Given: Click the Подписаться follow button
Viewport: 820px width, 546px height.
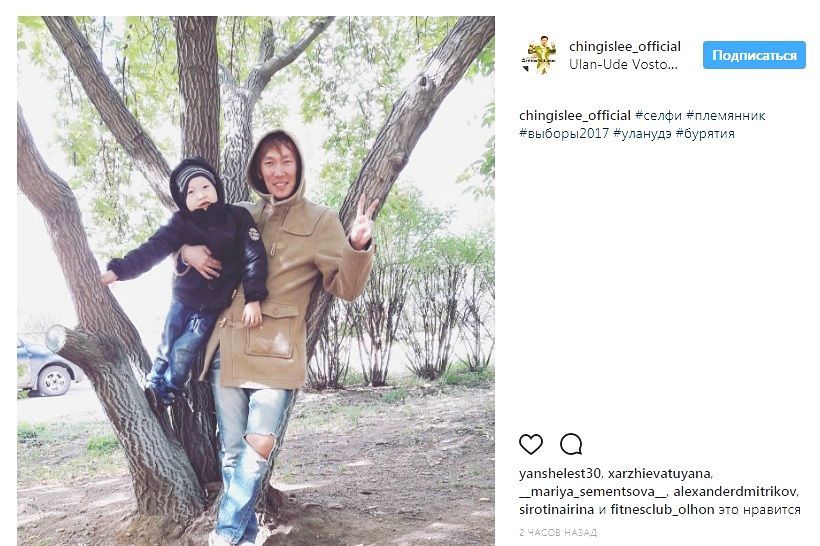Looking at the screenshot, I should [x=754, y=55].
